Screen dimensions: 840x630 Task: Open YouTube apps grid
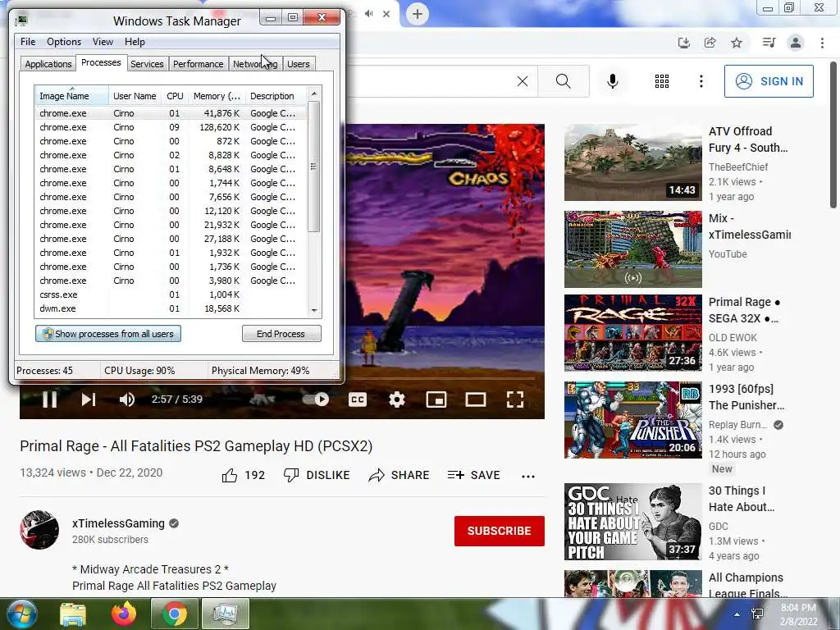click(x=662, y=81)
